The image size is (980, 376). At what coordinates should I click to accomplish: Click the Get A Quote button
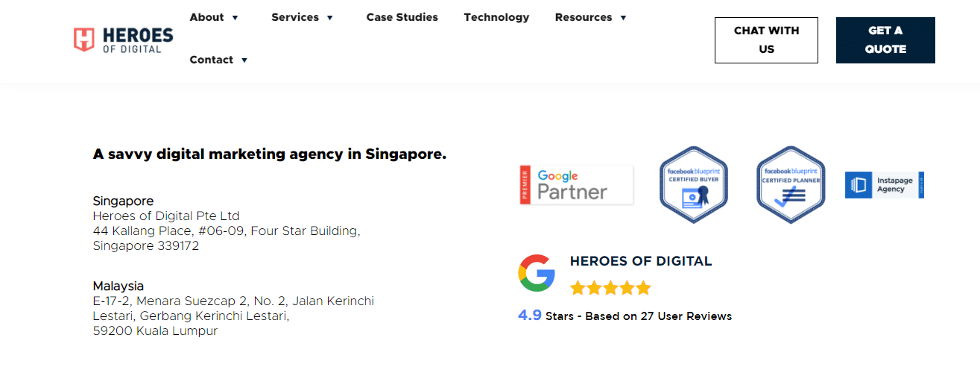[885, 40]
